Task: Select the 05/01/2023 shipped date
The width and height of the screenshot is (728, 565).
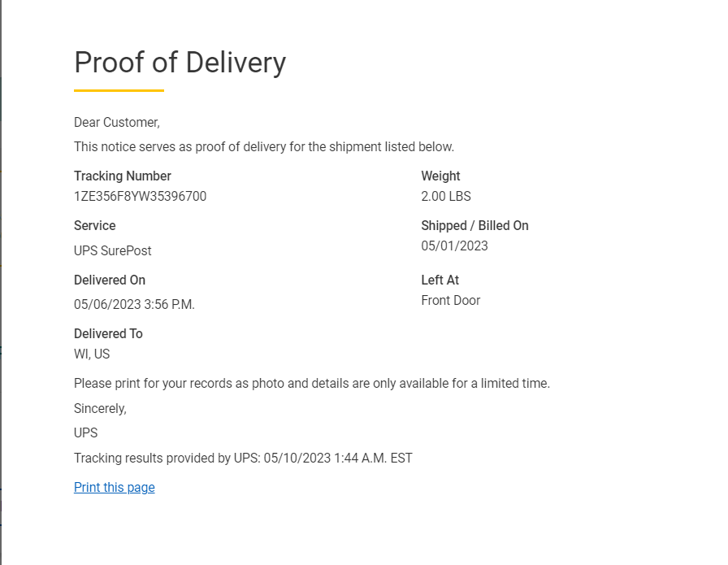Action: [454, 246]
